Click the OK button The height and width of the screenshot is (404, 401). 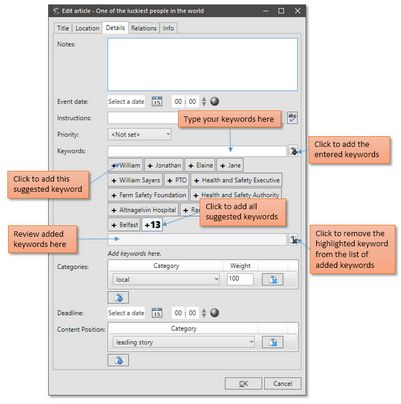(243, 384)
